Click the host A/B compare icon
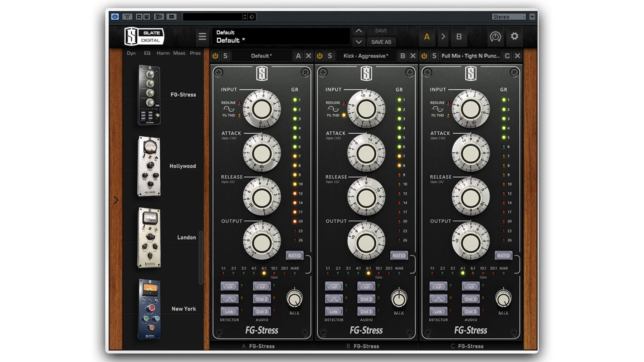 159,16
